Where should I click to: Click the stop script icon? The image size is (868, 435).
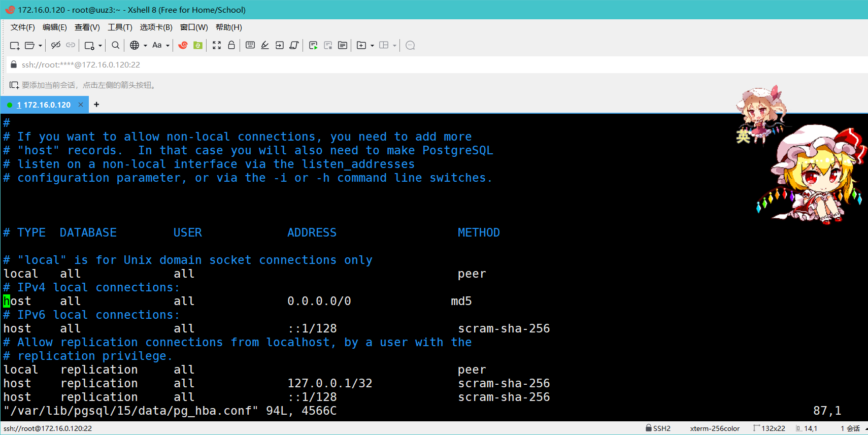tap(328, 46)
